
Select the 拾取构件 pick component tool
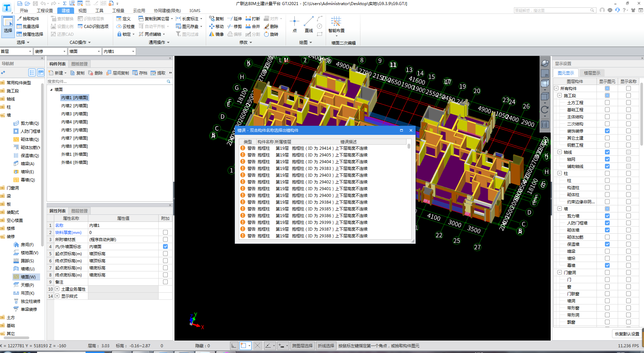[x=28, y=19]
